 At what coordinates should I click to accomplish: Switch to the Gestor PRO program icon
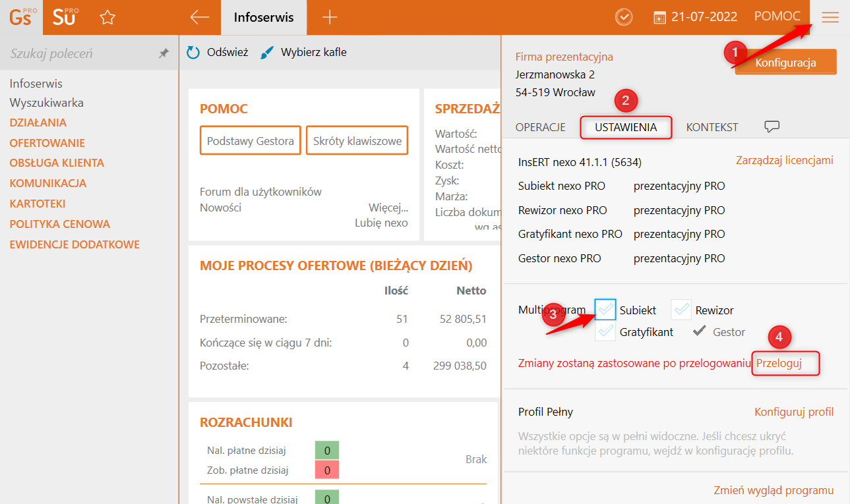tap(21, 17)
